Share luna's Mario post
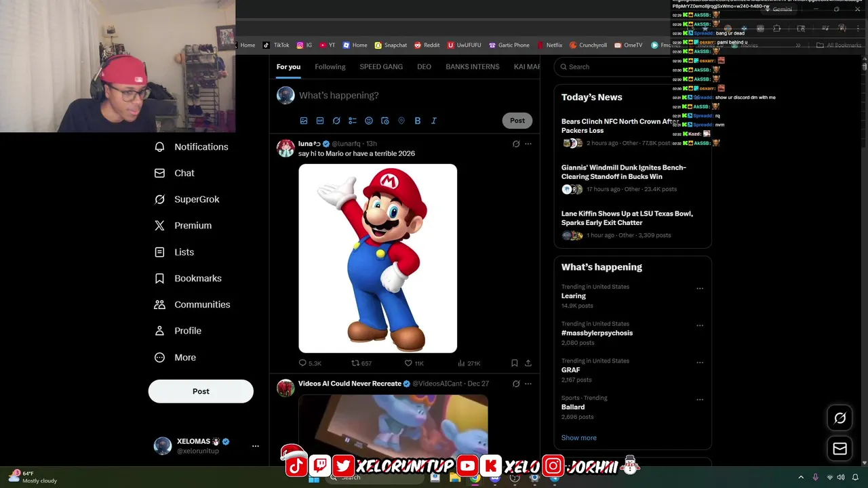Image resolution: width=868 pixels, height=488 pixels. [528, 363]
